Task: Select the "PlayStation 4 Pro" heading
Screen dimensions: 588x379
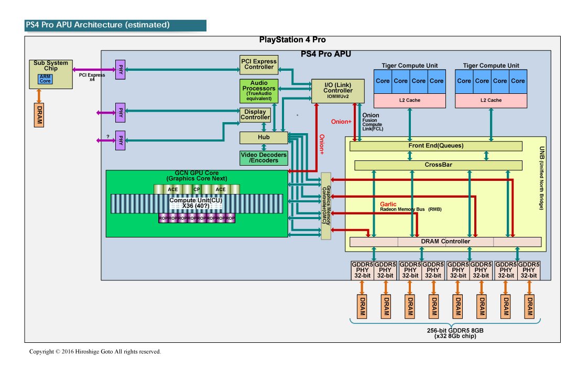Action: pos(292,40)
